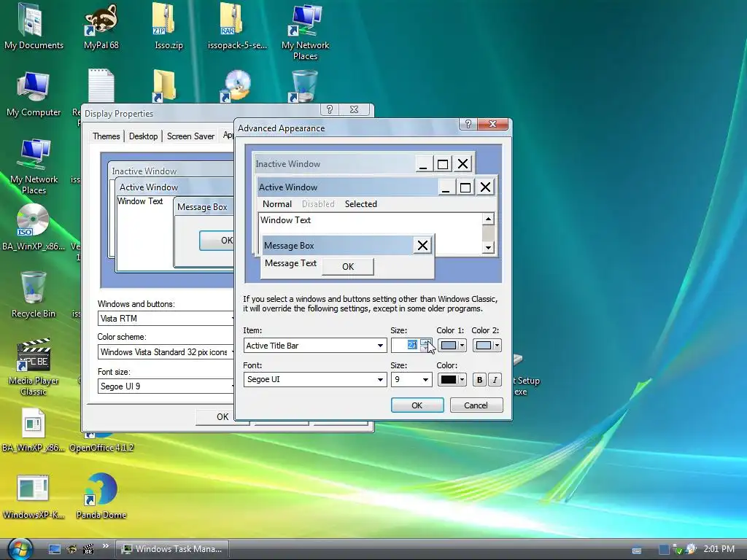Launch MyPal 68 browser shortcut

(101, 26)
